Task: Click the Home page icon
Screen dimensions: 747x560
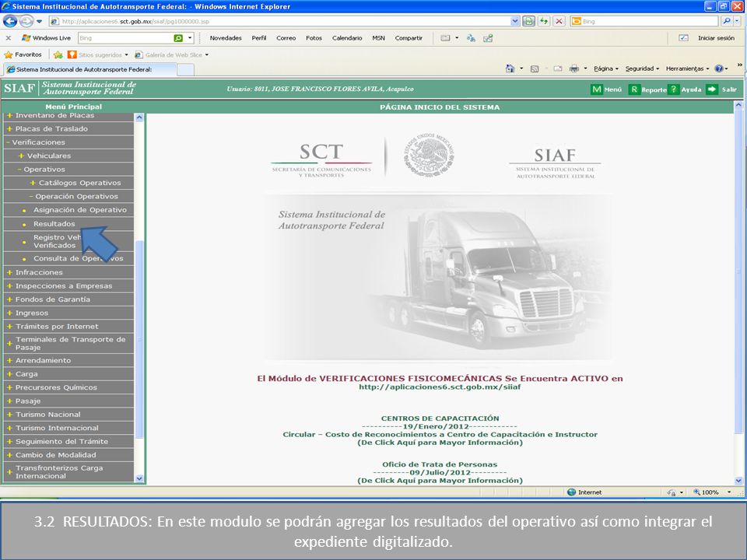Action: [510, 68]
